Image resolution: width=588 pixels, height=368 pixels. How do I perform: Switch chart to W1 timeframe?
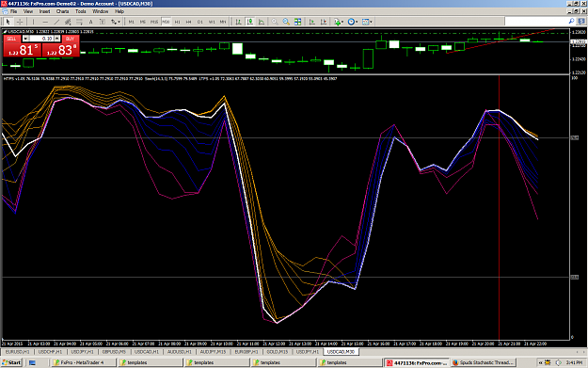[x=212, y=22]
